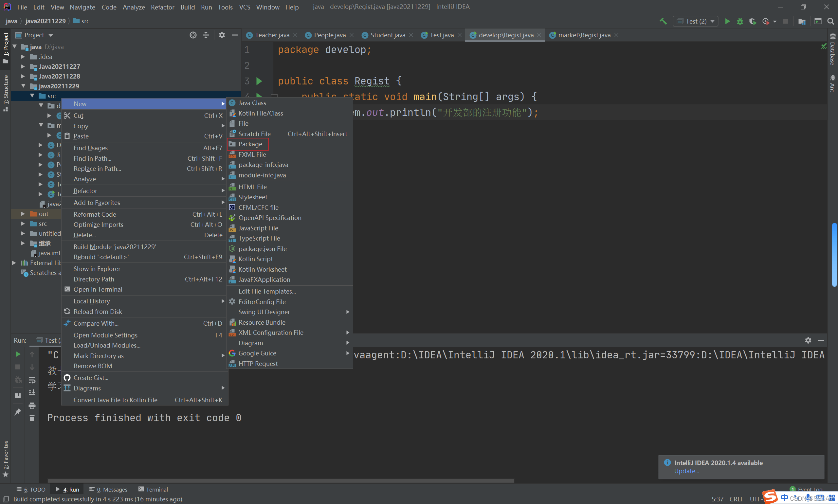Image resolution: width=838 pixels, height=504 pixels.
Task: Pin the Run tab with the pin icon
Action: 18,412
